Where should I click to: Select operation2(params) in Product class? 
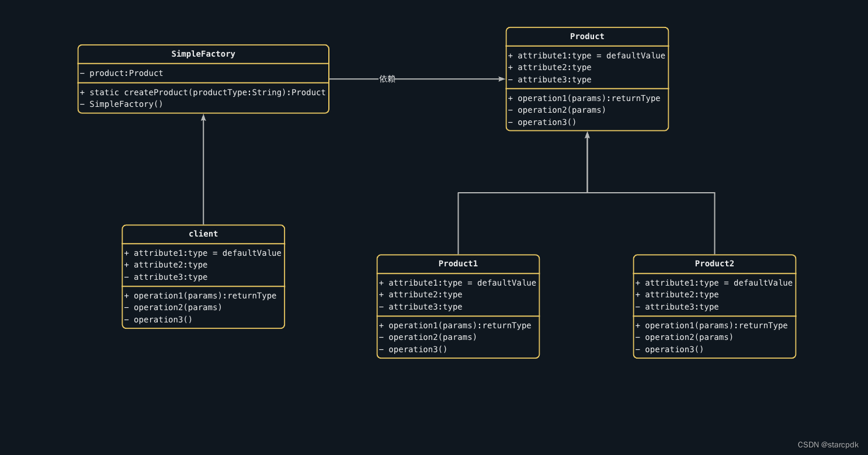tap(557, 110)
